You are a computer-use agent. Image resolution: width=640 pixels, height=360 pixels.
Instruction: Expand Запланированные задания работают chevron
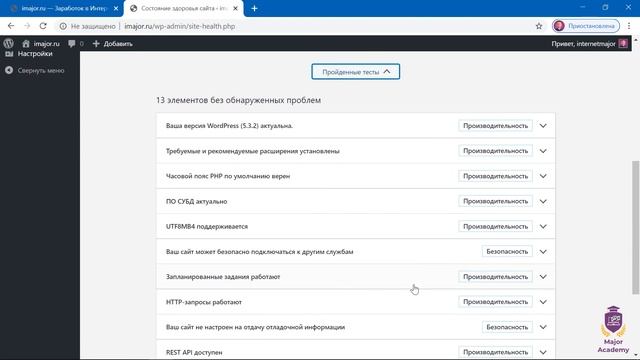(x=543, y=277)
